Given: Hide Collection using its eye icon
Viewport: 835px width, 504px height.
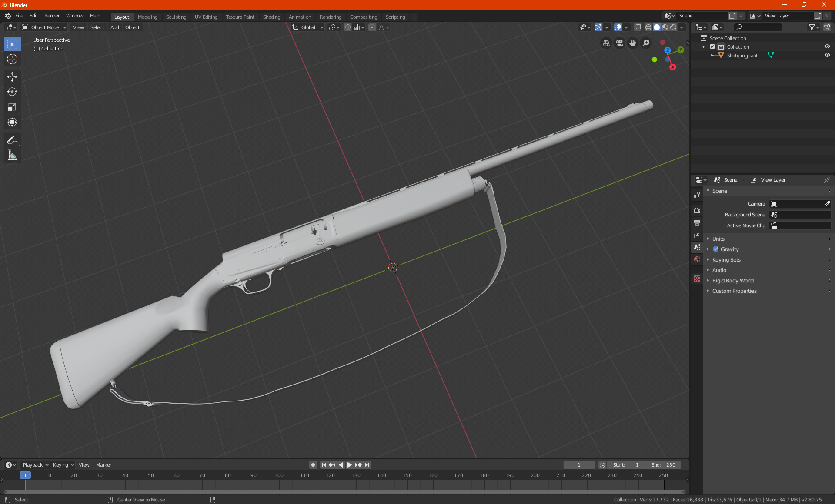Looking at the screenshot, I should (827, 46).
